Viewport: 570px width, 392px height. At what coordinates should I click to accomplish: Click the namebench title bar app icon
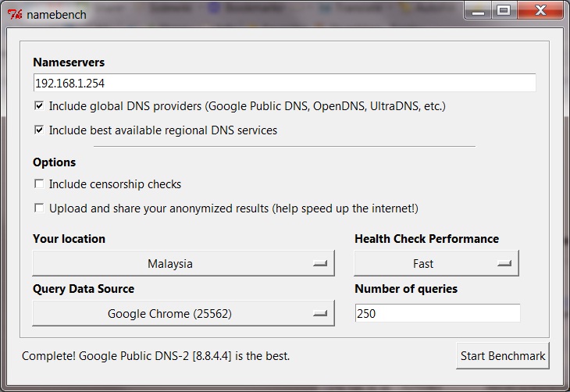15,15
